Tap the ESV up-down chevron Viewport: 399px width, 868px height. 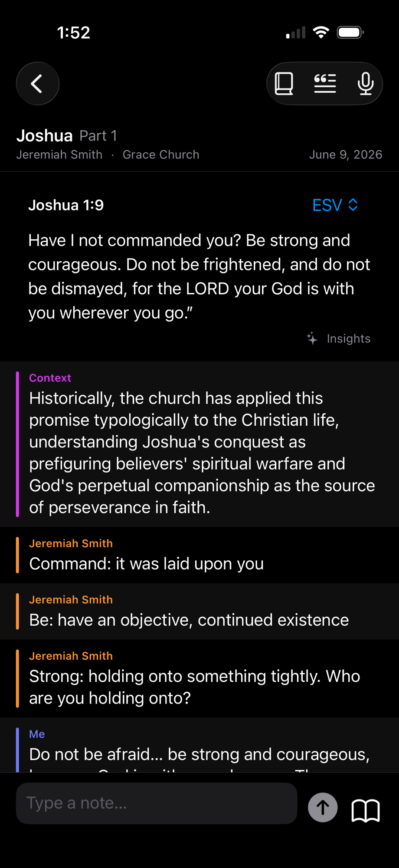pyautogui.click(x=353, y=205)
